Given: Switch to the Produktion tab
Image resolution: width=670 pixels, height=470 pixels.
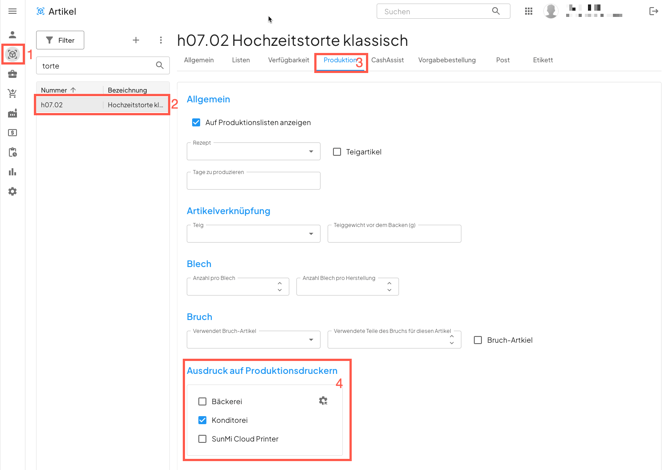Looking at the screenshot, I should coord(340,60).
